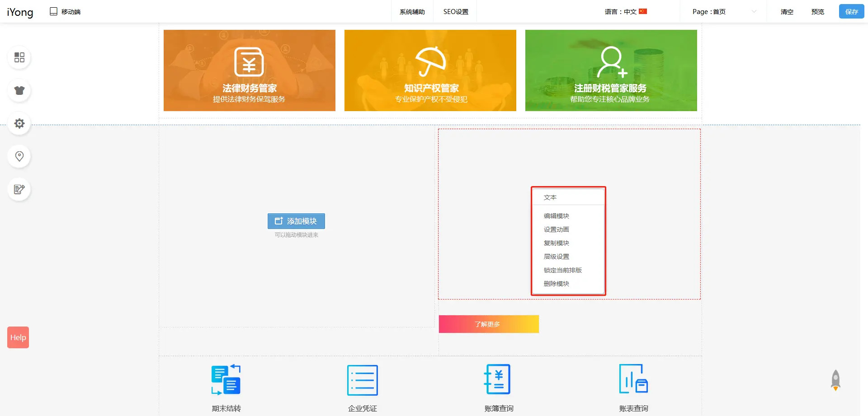The height and width of the screenshot is (416, 868).
Task: Click the T-shirt theme icon
Action: click(x=19, y=90)
